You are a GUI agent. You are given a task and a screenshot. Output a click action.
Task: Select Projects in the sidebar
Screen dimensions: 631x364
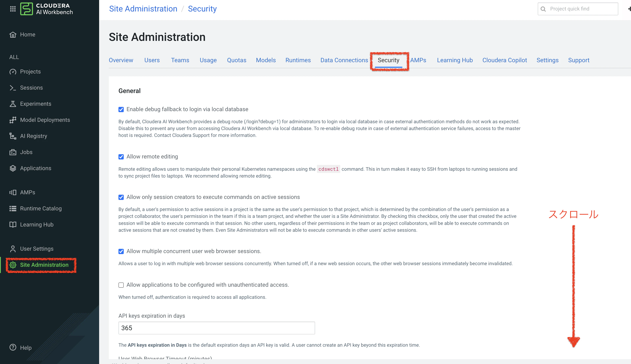[x=30, y=71]
